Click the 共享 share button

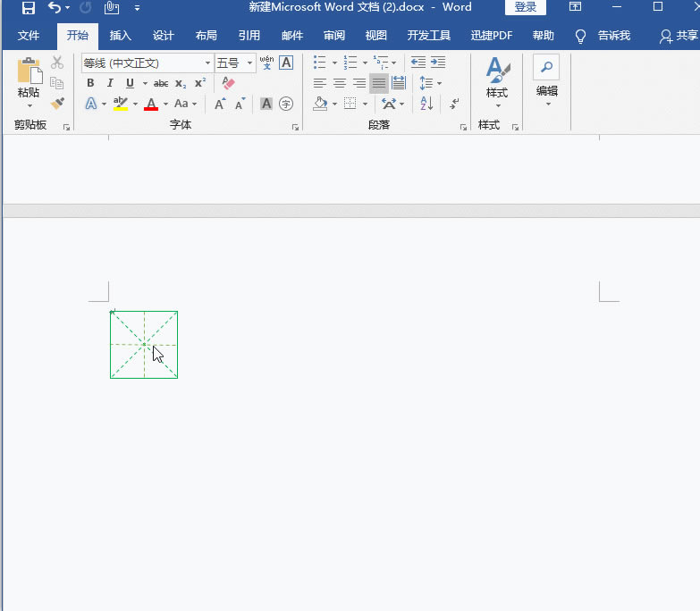(679, 36)
